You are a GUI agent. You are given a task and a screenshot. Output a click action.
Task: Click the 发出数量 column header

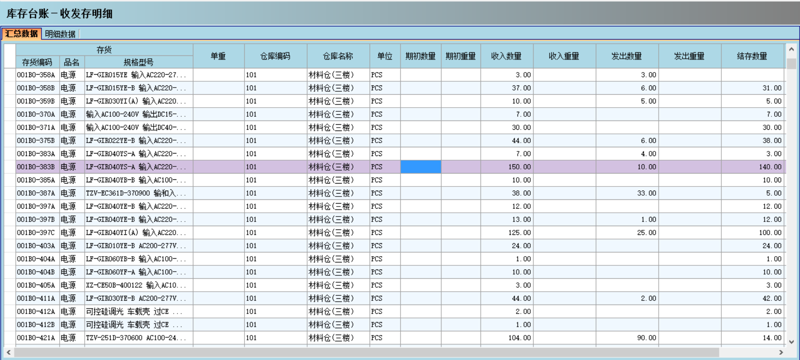[x=627, y=56]
